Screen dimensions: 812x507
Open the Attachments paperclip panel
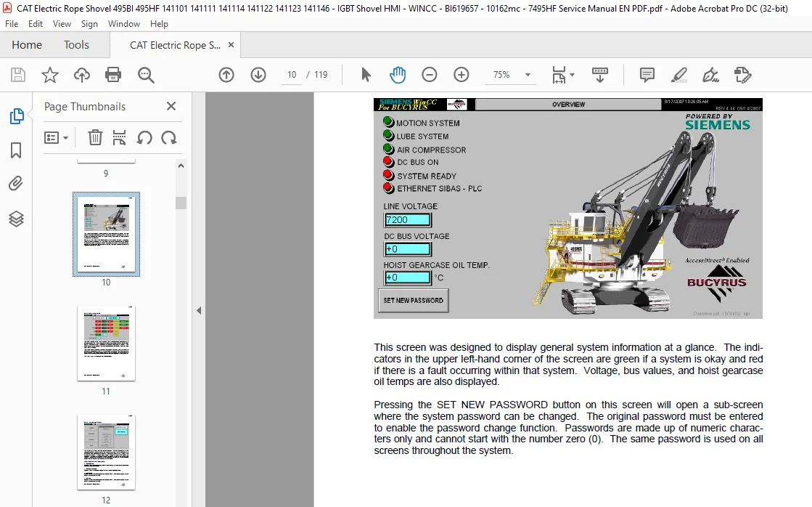(16, 184)
